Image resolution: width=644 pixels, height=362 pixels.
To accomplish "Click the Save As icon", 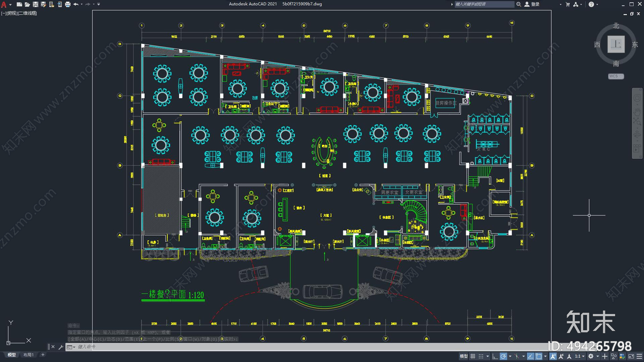I will [x=43, y=4].
